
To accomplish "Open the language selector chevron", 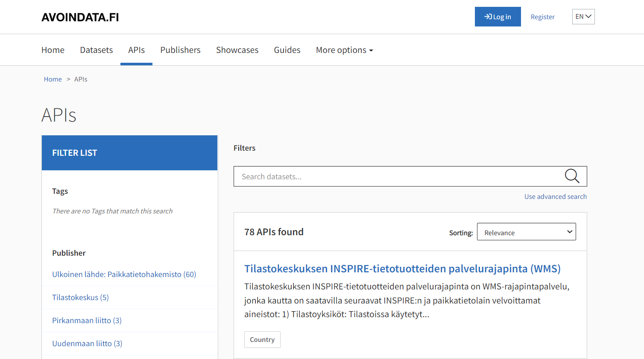I will click(x=589, y=17).
